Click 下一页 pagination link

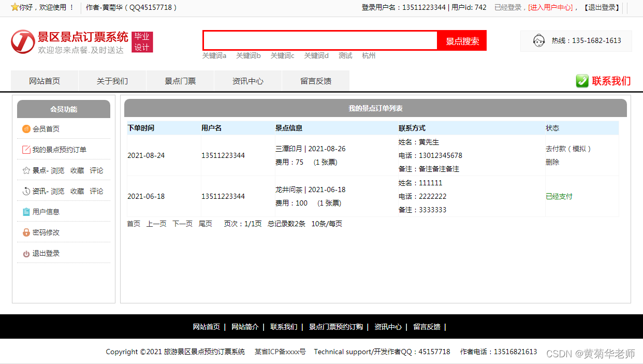point(183,224)
